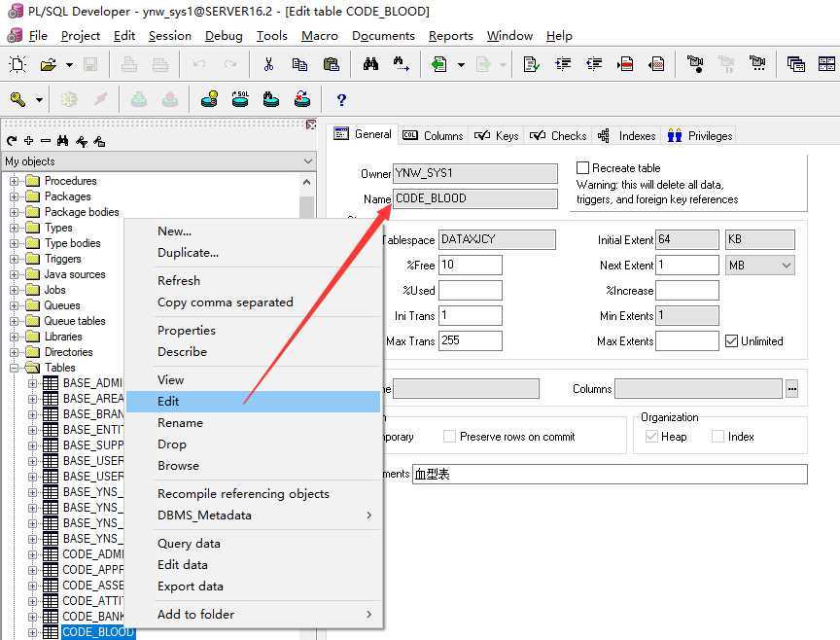The image size is (840, 640).
Task: Click the Record macro camera icon
Action: coord(695,64)
